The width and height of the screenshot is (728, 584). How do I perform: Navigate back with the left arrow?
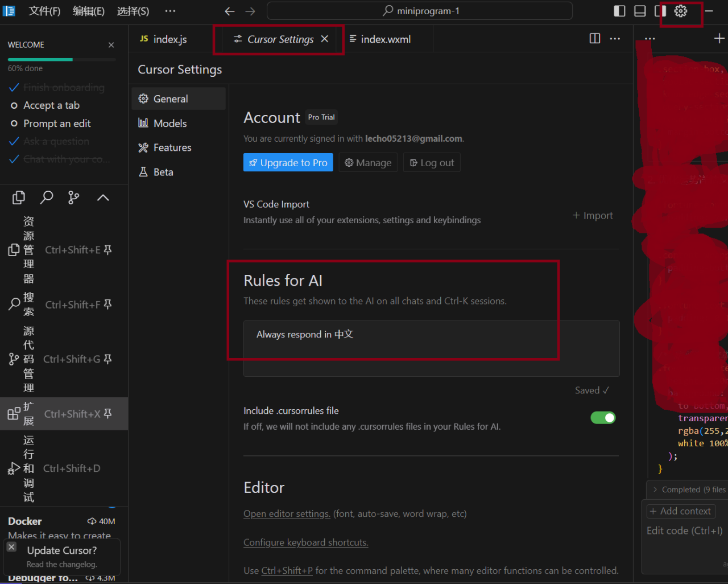pyautogui.click(x=230, y=11)
